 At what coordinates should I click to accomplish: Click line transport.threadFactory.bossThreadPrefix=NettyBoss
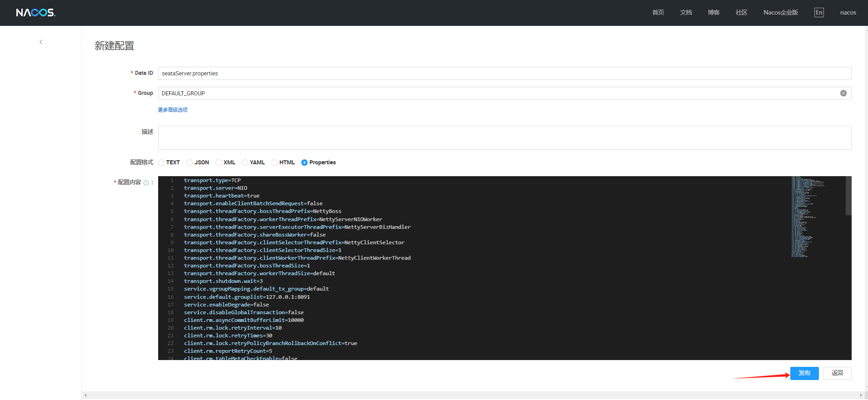263,211
